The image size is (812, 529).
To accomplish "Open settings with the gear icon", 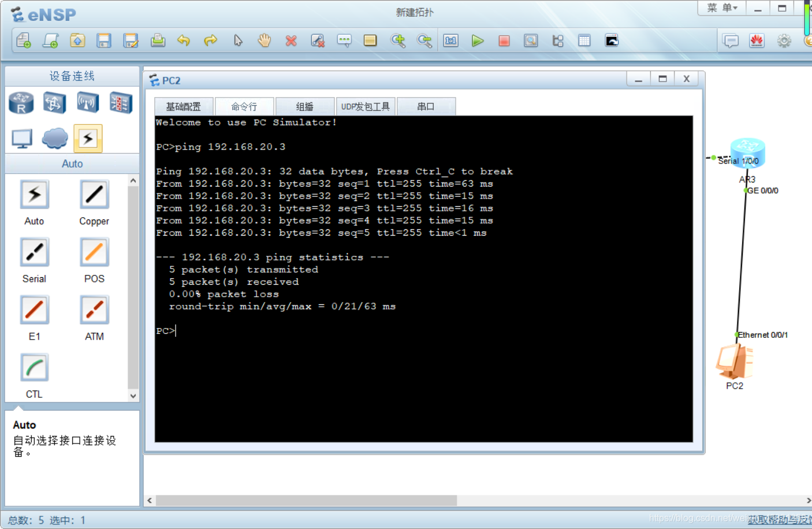I will [784, 40].
